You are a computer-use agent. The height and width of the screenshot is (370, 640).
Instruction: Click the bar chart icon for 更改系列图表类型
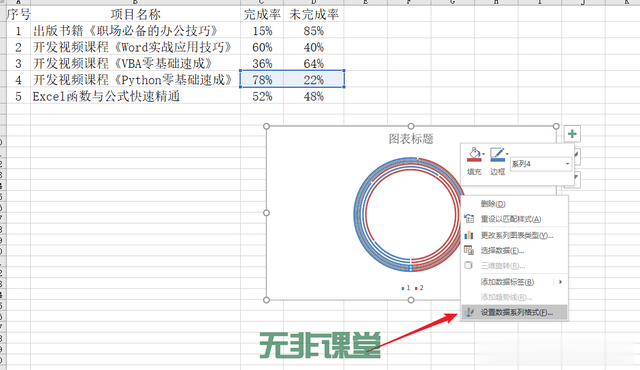pyautogui.click(x=469, y=235)
